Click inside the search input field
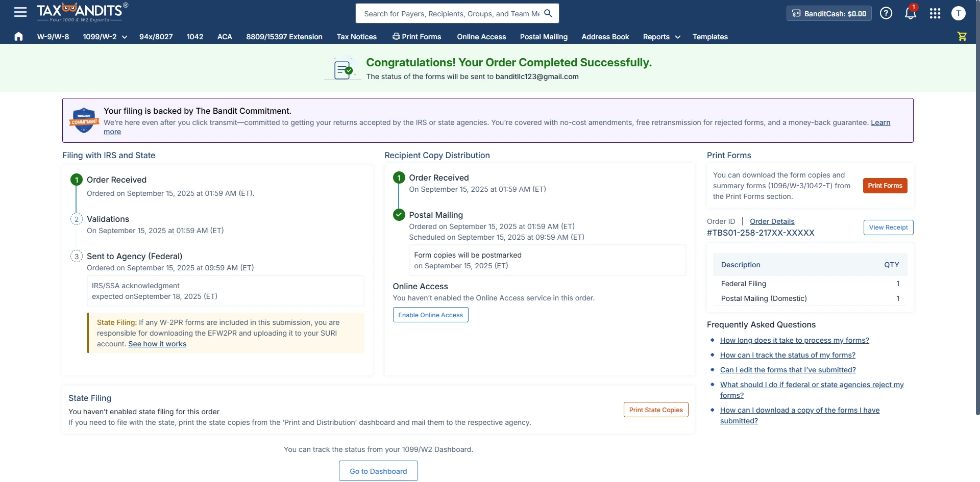This screenshot has width=980, height=482. 449,13
